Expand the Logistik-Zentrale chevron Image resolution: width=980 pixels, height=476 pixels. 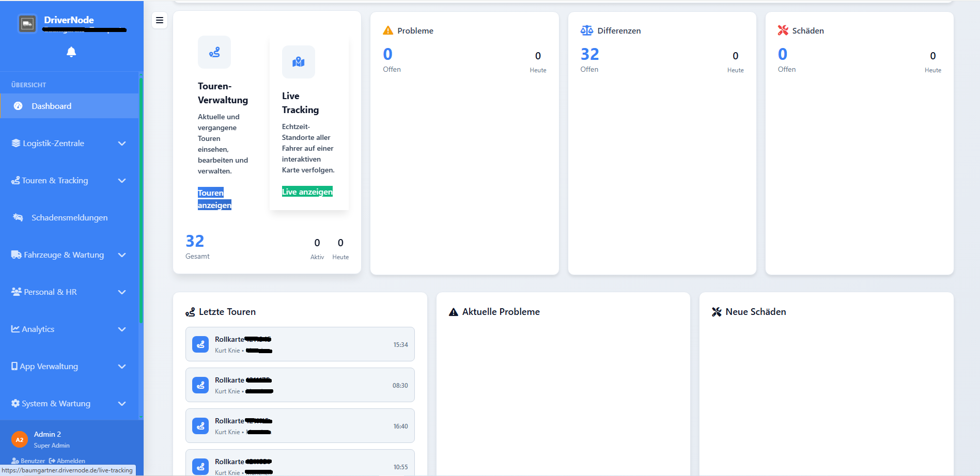tap(122, 144)
